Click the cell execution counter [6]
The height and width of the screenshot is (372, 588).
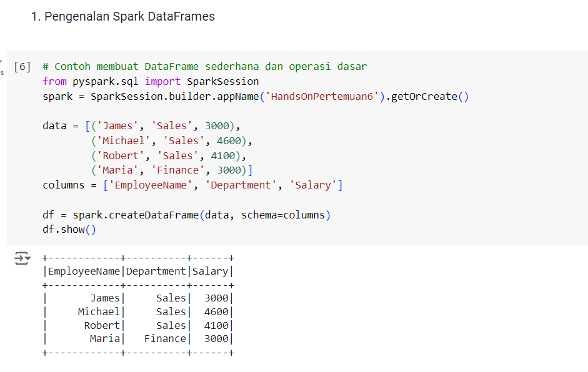(x=21, y=66)
